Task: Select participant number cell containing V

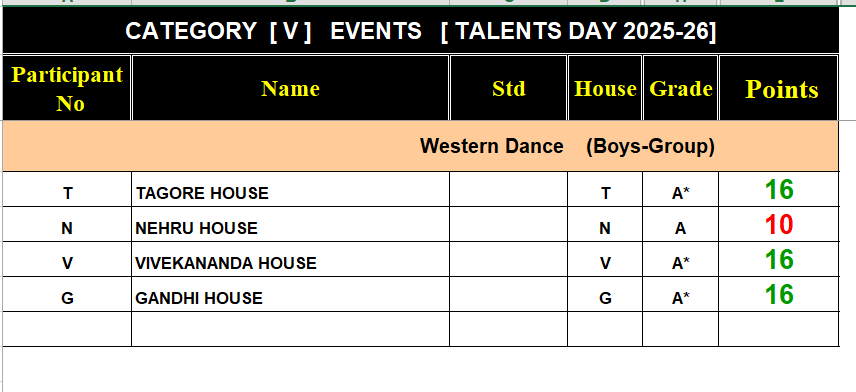Action: (67, 259)
